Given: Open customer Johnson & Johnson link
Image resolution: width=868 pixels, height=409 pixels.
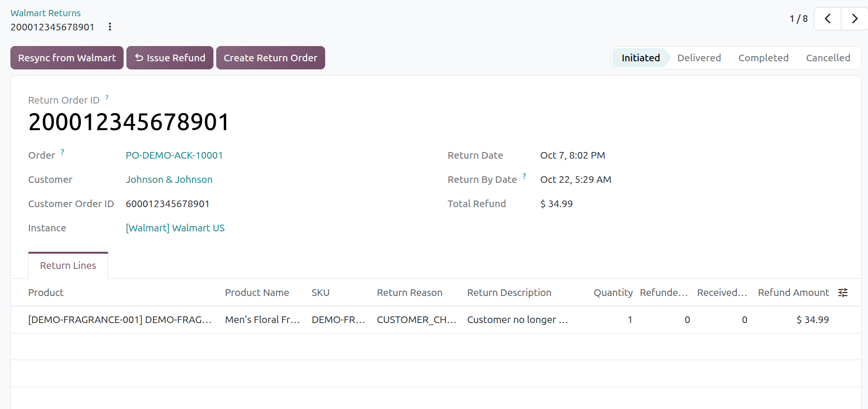Looking at the screenshot, I should click(169, 180).
